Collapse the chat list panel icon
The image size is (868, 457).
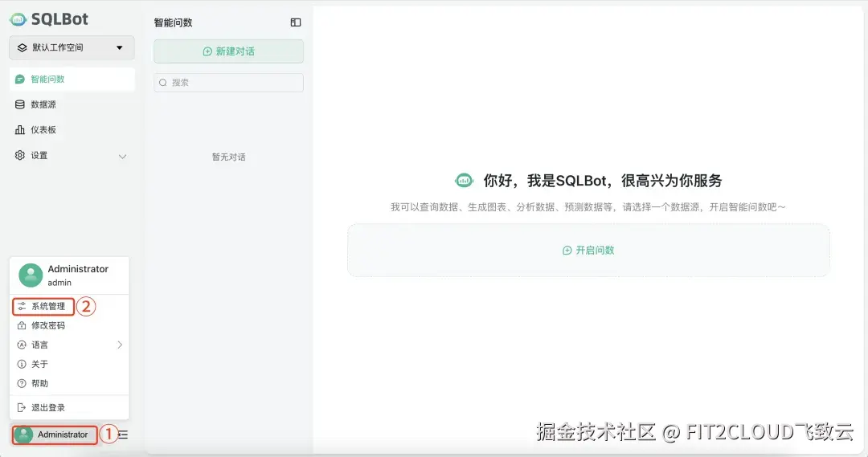point(296,22)
